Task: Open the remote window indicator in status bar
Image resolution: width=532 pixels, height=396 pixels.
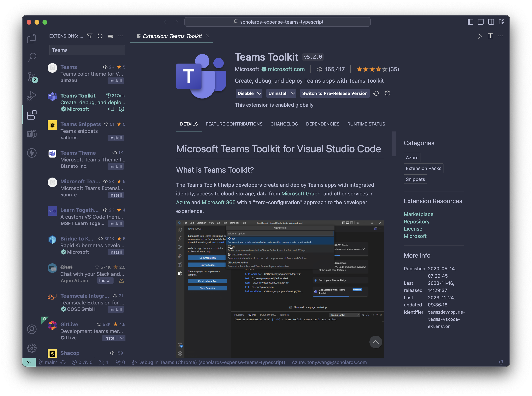Action: pos(29,362)
